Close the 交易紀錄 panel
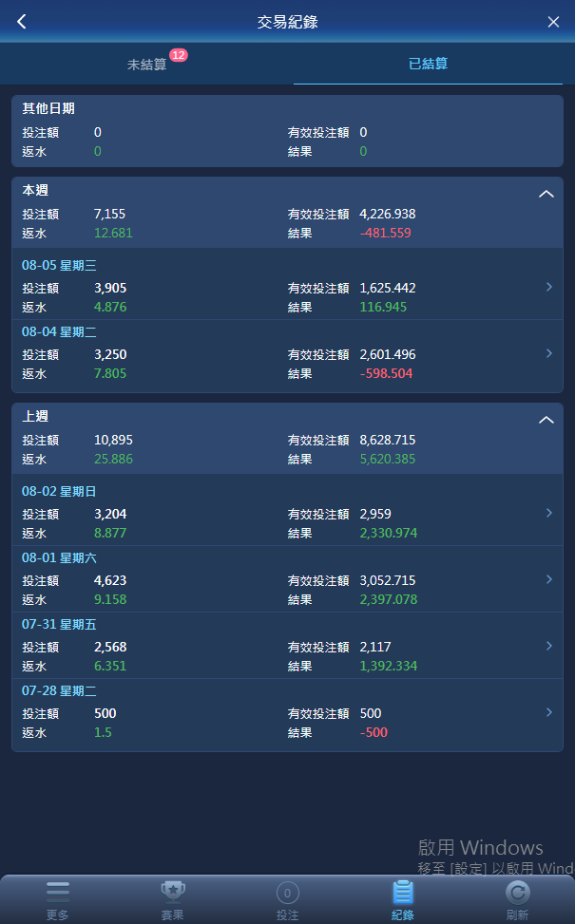The image size is (575, 924). pyautogui.click(x=553, y=22)
